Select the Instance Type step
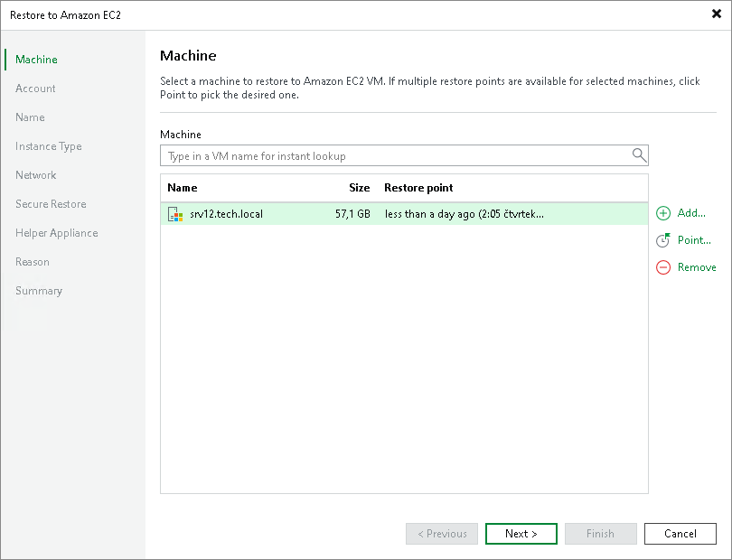This screenshot has width=732, height=560. (47, 146)
